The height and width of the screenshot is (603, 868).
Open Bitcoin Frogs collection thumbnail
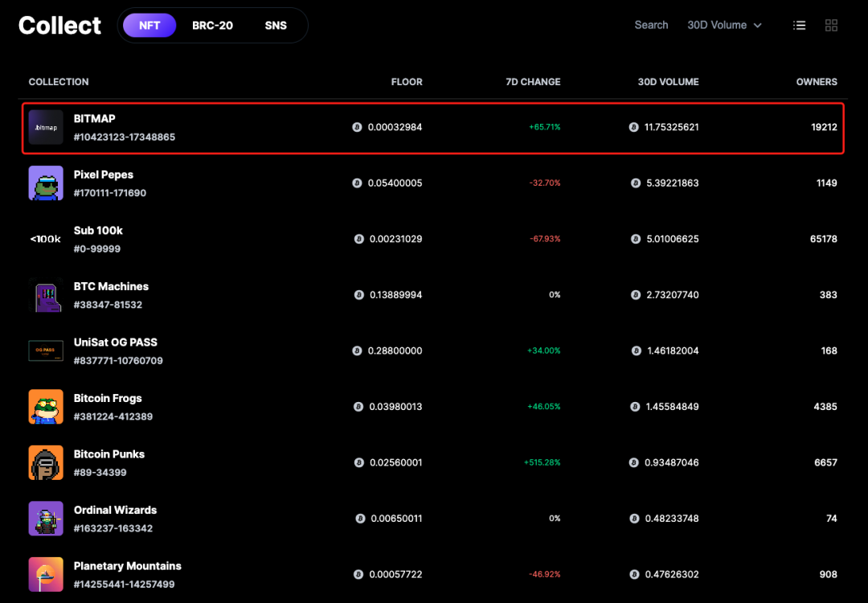(46, 407)
